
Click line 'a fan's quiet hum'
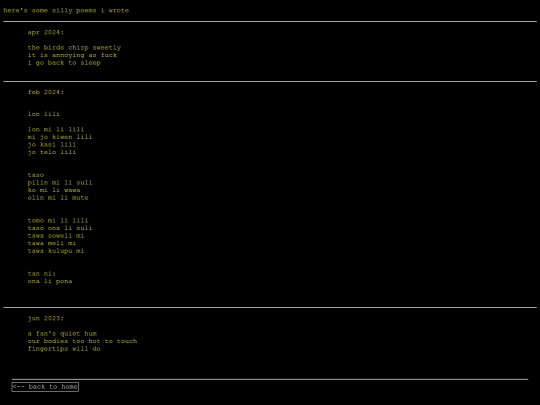coord(62,333)
